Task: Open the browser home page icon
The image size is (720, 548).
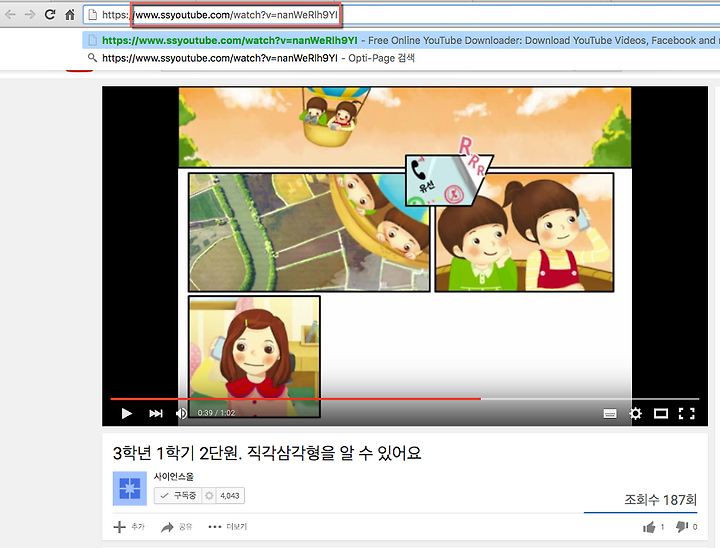Action: (70, 15)
